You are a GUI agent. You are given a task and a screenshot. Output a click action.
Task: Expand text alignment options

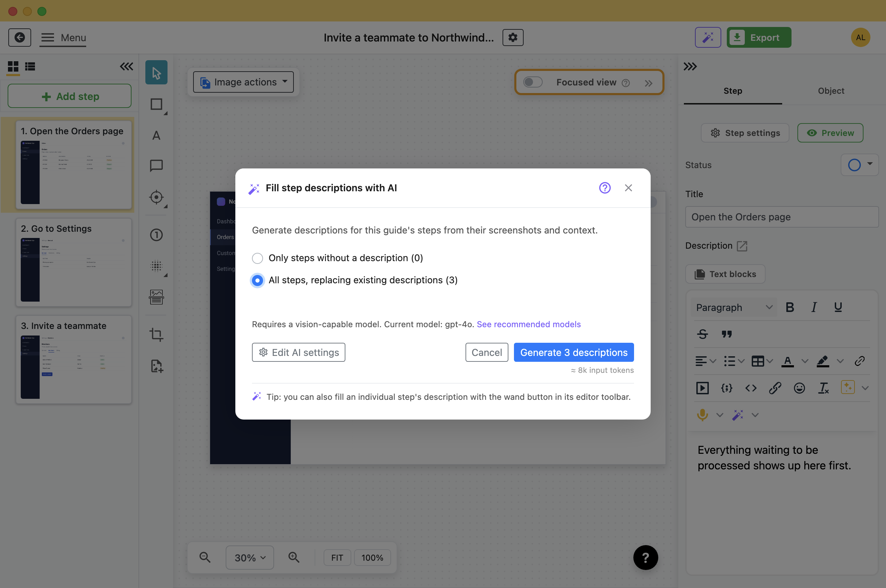point(713,361)
